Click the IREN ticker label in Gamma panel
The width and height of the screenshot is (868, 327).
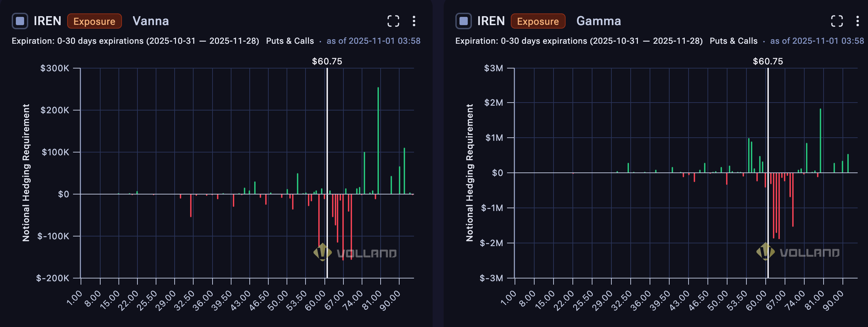(x=491, y=21)
